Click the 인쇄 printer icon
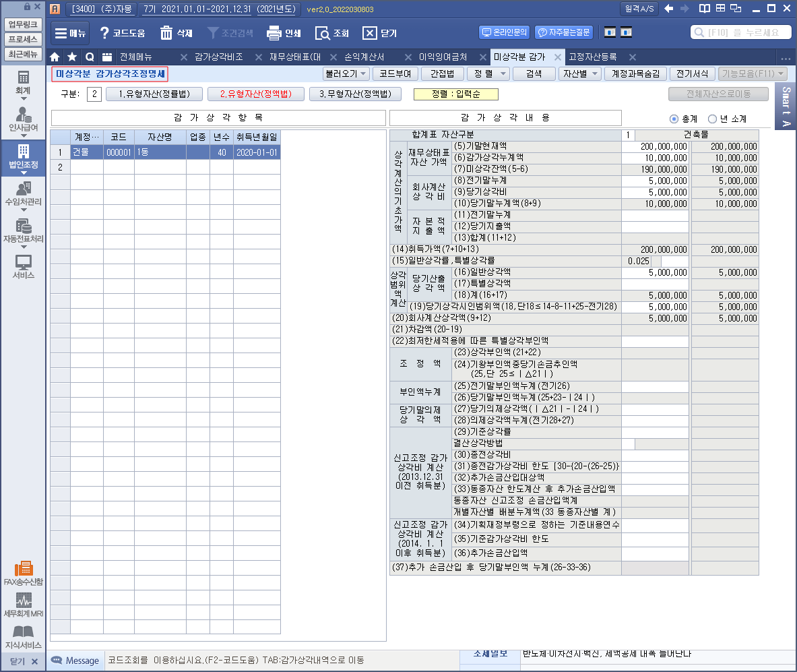The width and height of the screenshot is (797, 672). pos(283,33)
